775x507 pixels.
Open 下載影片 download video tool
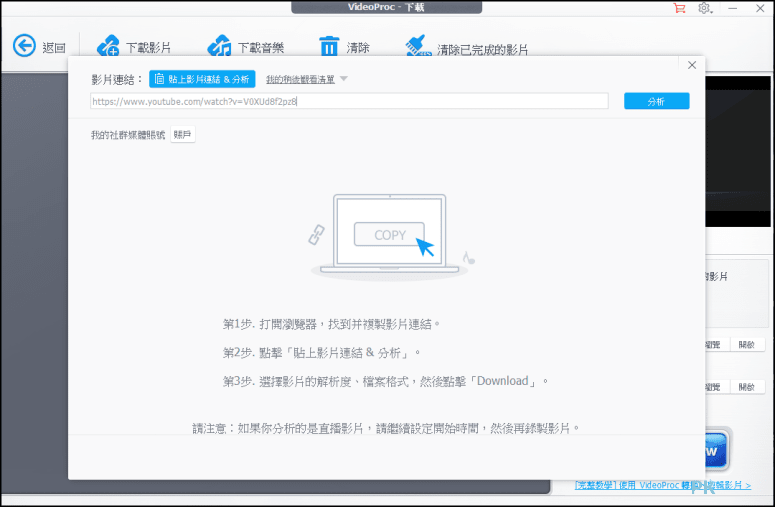[133, 47]
